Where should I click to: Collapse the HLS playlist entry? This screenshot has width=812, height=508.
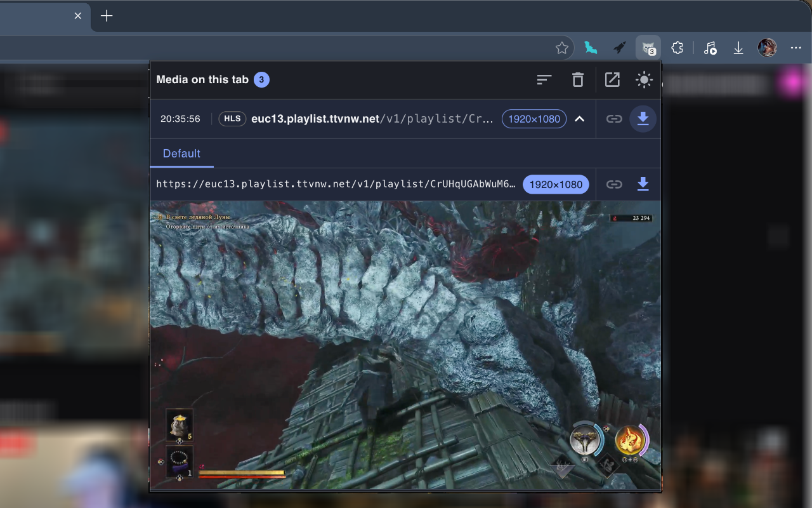tap(579, 119)
